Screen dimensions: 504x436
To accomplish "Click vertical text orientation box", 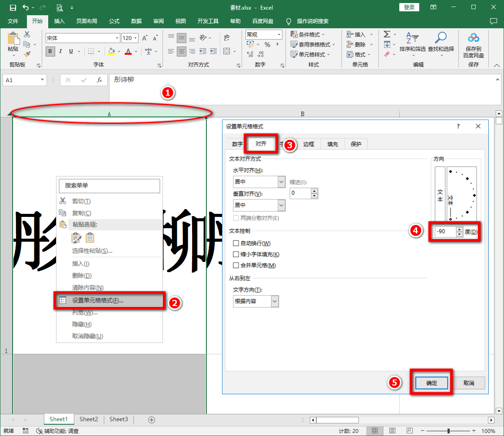I will [x=440, y=195].
